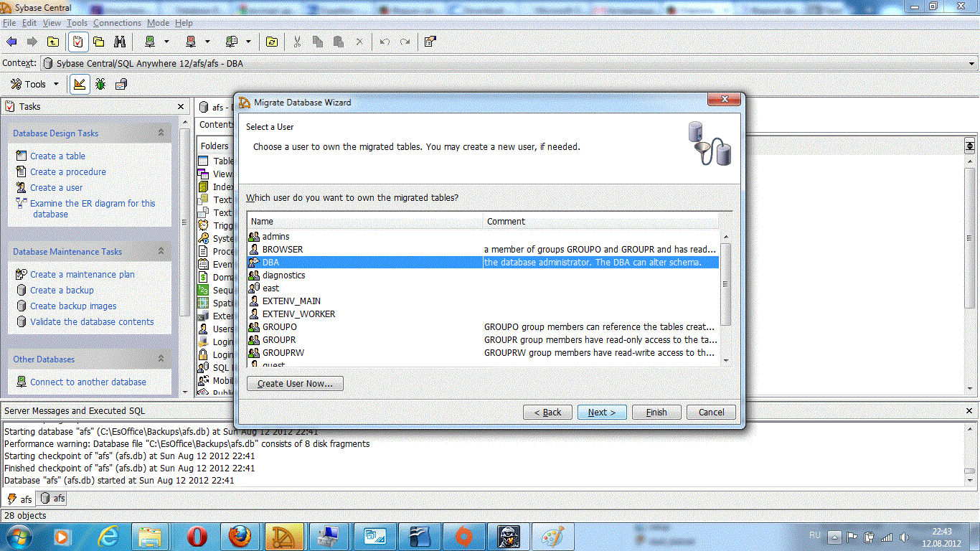Image resolution: width=980 pixels, height=551 pixels.
Task: Switch to the lightning afs messages tab
Action: pyautogui.click(x=19, y=499)
